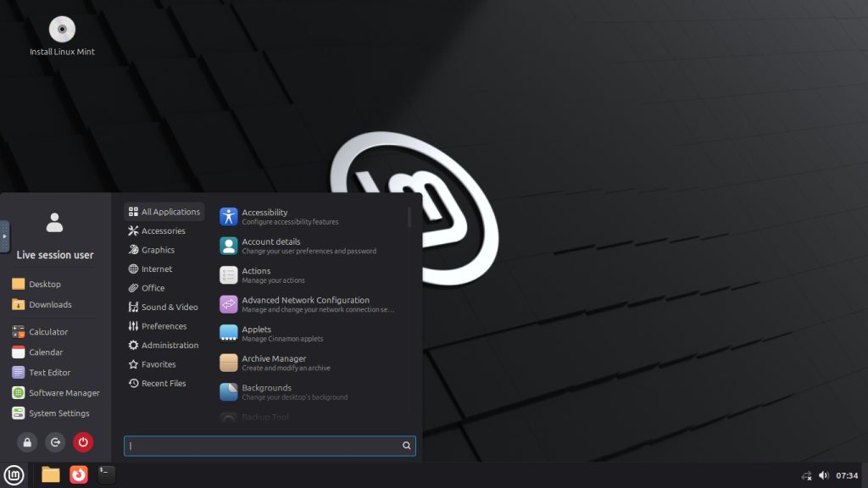The image size is (868, 488).
Task: Launch Firefox from the panel
Action: [x=79, y=474]
